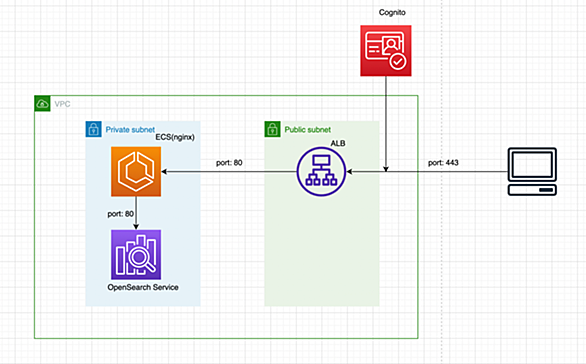Click the ALB load balancer icon

pos(321,172)
